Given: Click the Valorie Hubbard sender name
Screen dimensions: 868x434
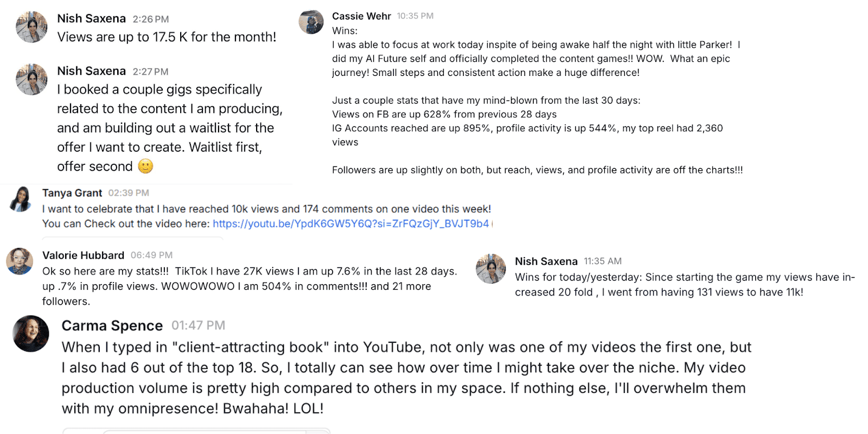Looking at the screenshot, I should click(x=83, y=256).
